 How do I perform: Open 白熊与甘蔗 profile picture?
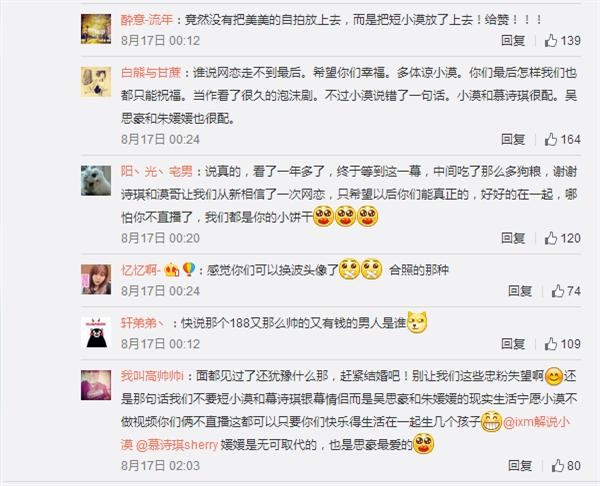click(96, 82)
